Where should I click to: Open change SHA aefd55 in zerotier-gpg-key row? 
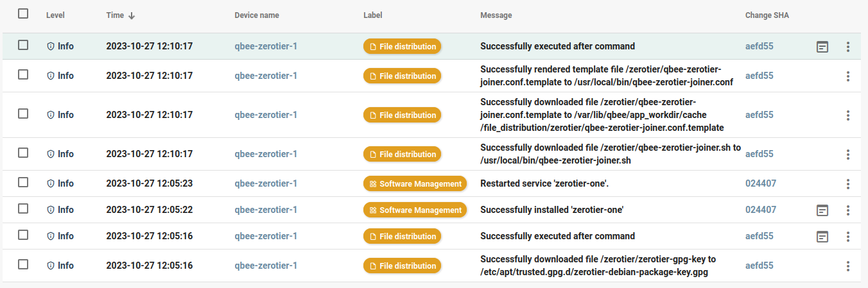(x=759, y=266)
